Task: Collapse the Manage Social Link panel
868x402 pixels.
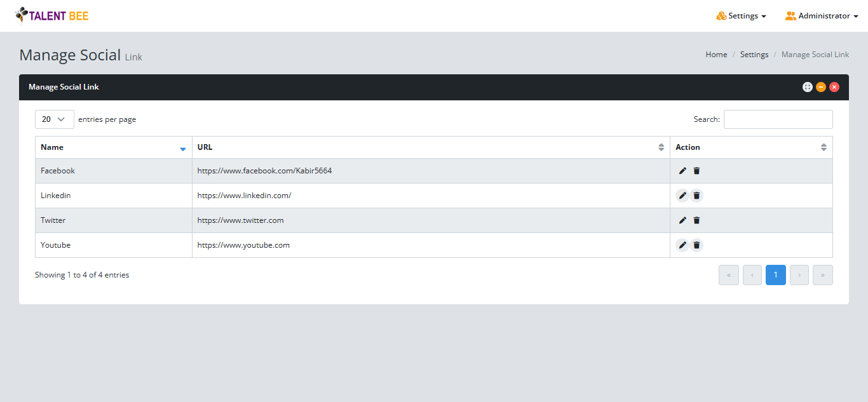Action: (x=821, y=86)
